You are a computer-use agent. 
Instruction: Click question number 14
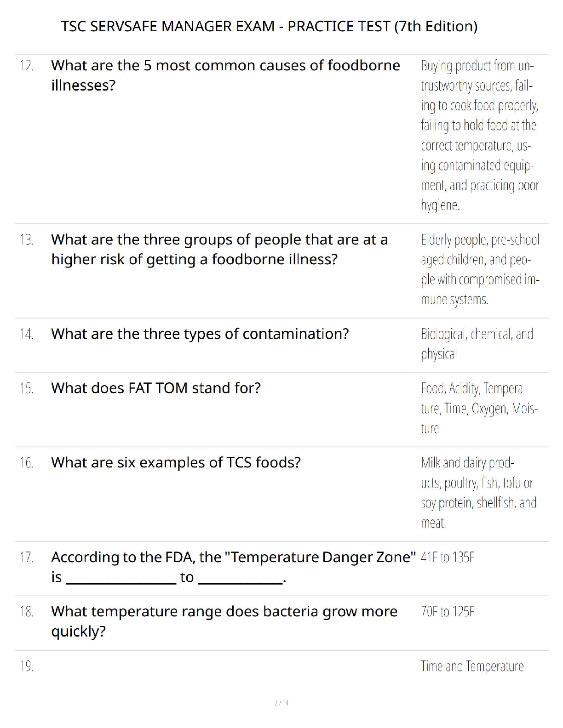pos(27,334)
